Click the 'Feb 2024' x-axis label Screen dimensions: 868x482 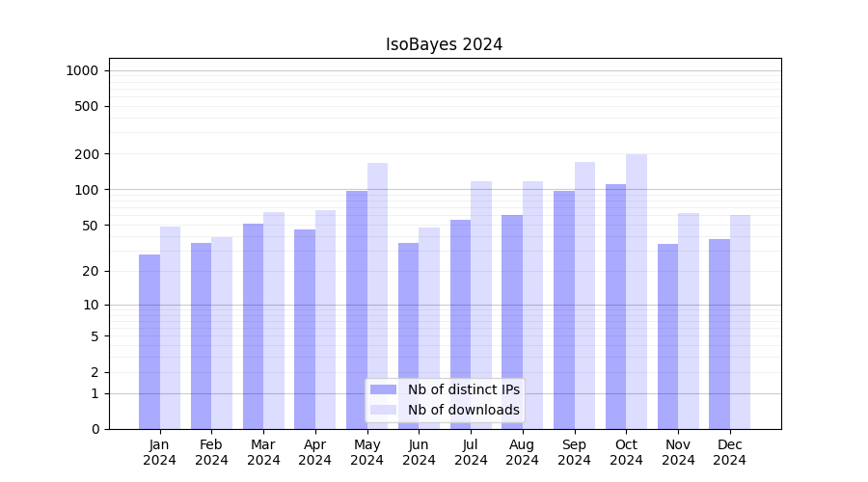(x=211, y=452)
